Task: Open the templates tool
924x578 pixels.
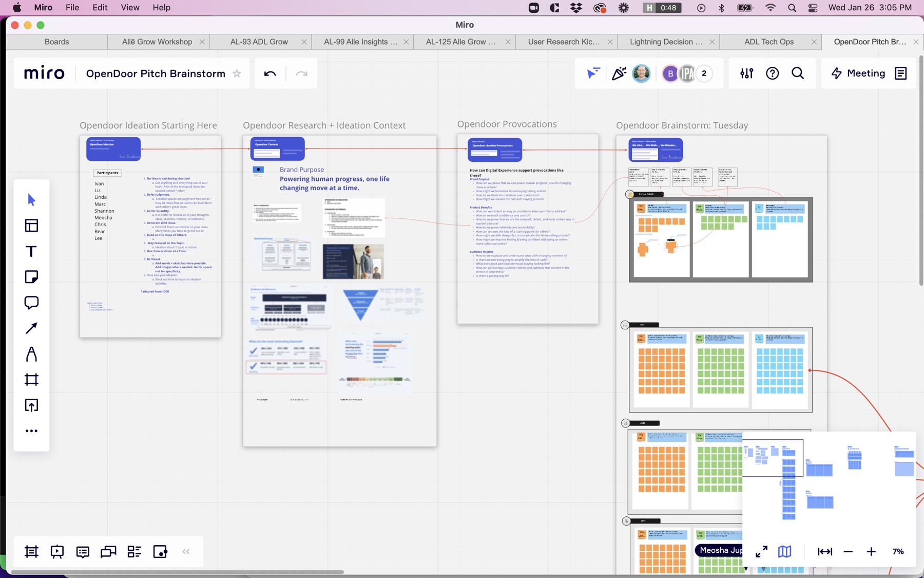Action: pos(31,226)
